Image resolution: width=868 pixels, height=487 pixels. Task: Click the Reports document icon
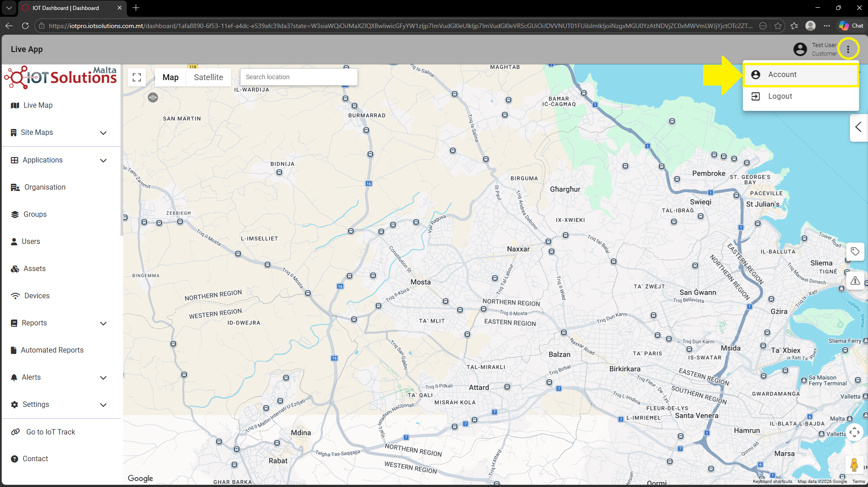(x=14, y=323)
